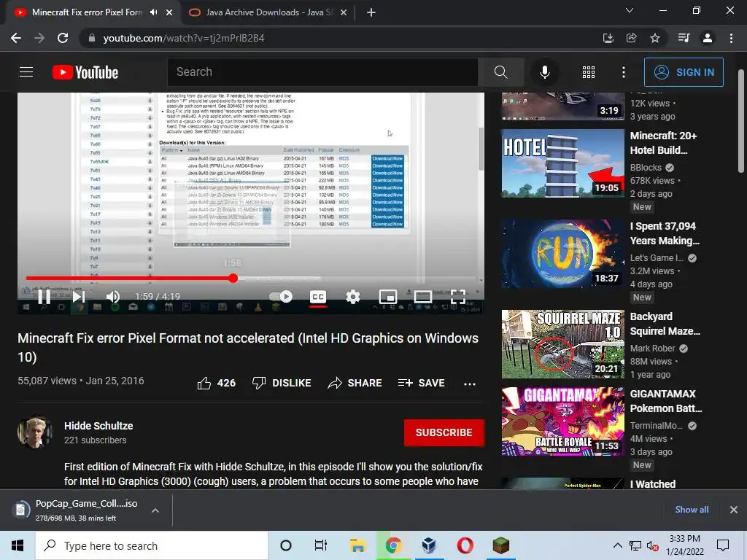
Task: Close the Java Archive Downloads tab
Action: point(344,12)
